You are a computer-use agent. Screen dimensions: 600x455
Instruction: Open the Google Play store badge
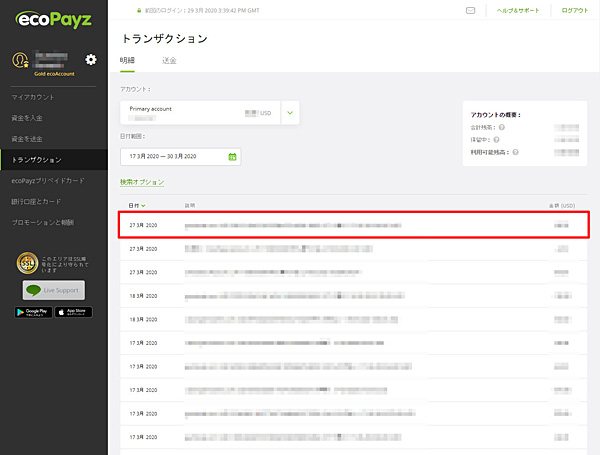(33, 312)
